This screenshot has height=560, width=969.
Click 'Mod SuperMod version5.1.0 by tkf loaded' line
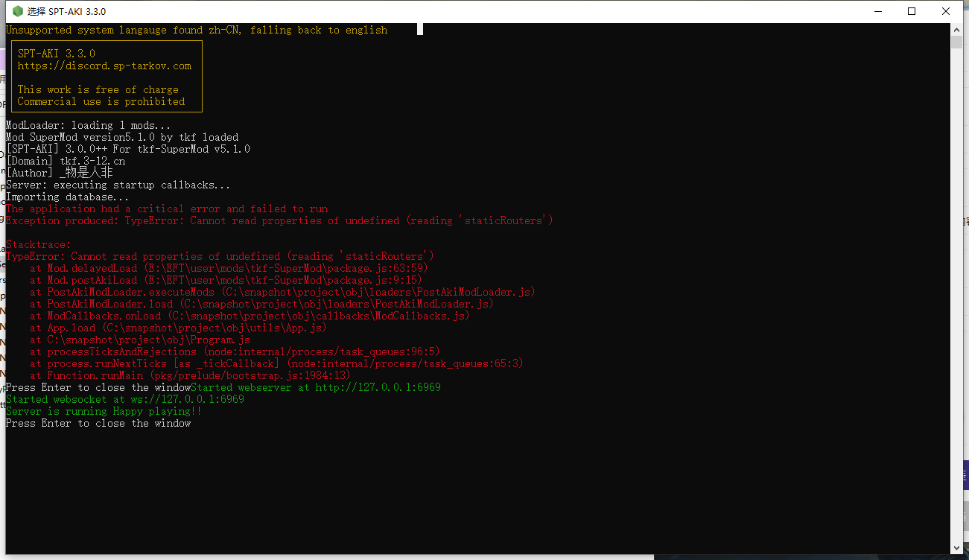point(122,137)
